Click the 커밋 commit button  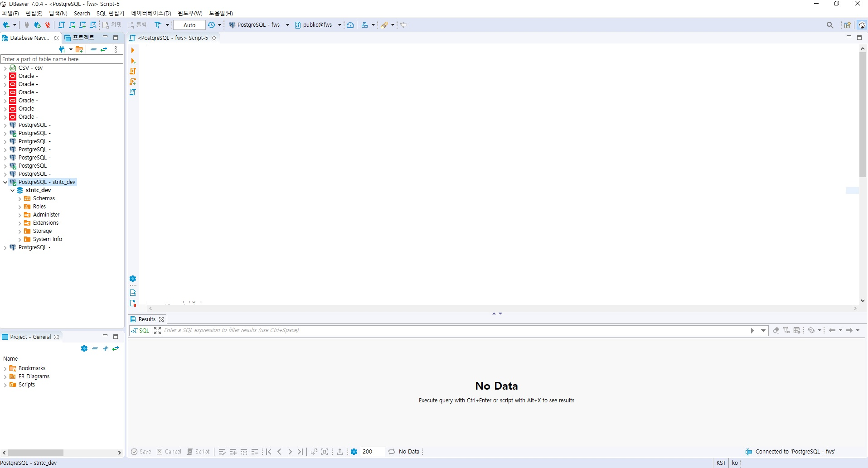pos(112,25)
